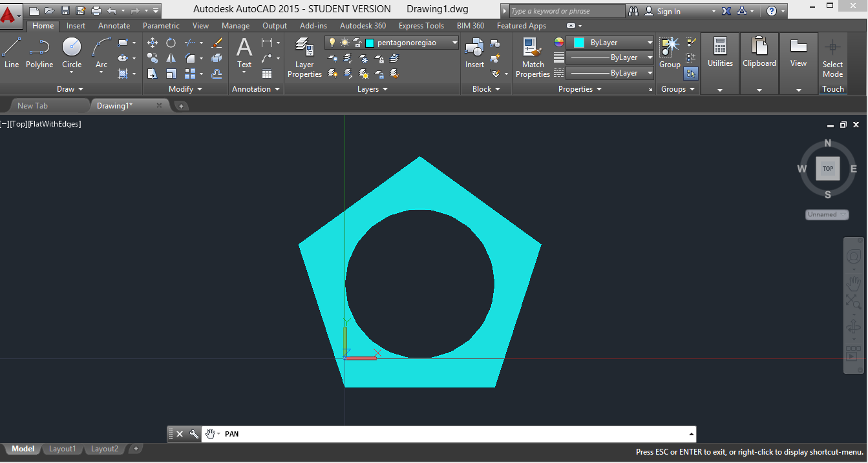
Task: Click the Ungroup icon in Groups panel
Action: pos(691,43)
